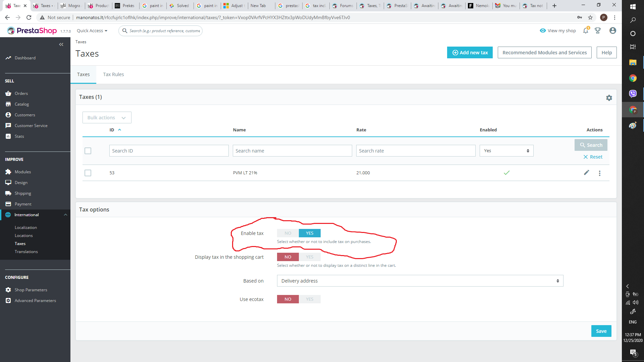
Task: Open the three-dot actions menu for tax 53
Action: tap(600, 173)
